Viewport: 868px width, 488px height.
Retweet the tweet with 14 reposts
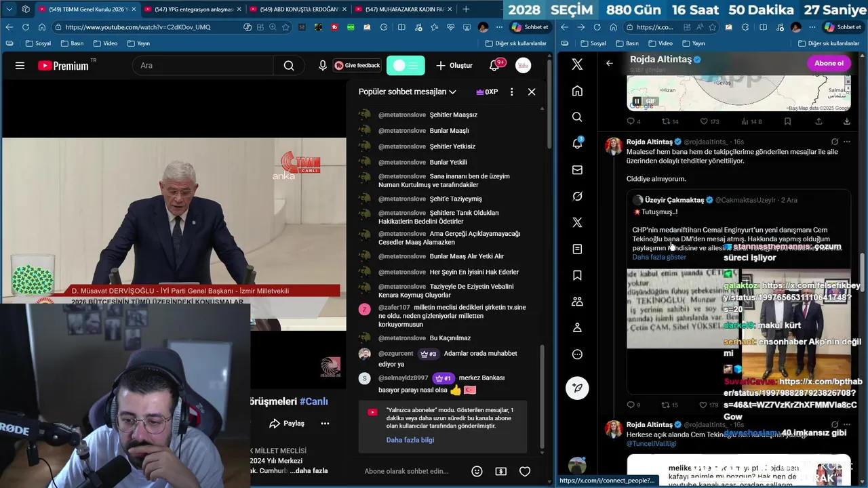click(x=670, y=121)
